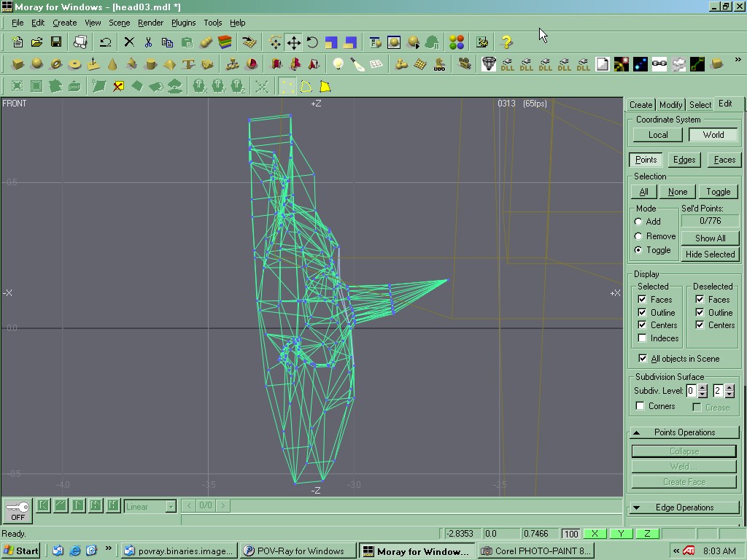The image size is (747, 560).
Task: Create a sphere primitive from the toolbar
Action: [x=36, y=64]
